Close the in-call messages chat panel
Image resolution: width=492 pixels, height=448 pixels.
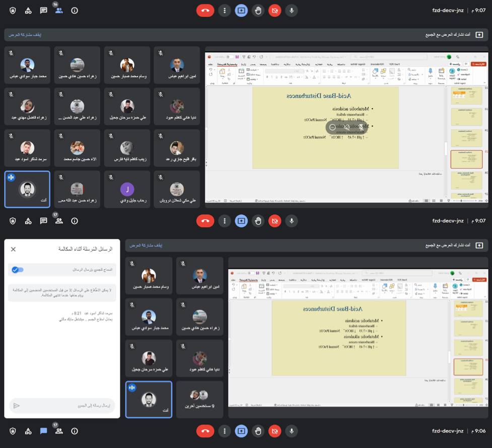(13, 249)
